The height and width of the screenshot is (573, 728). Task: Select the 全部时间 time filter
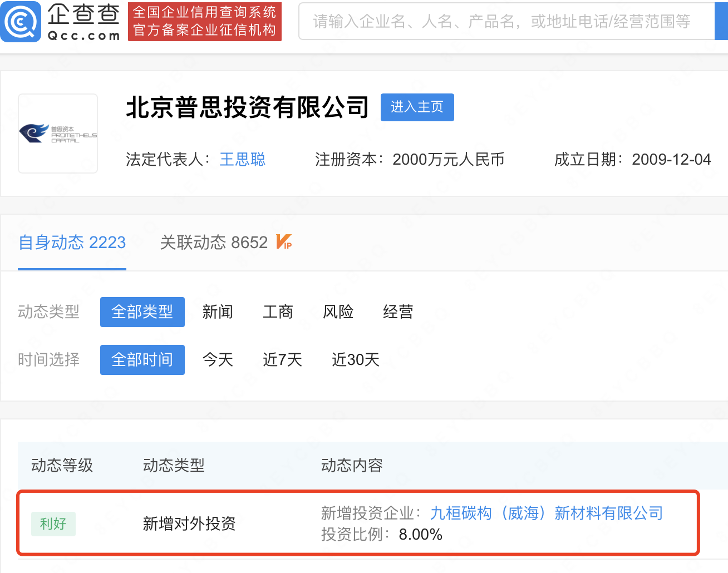pos(142,360)
